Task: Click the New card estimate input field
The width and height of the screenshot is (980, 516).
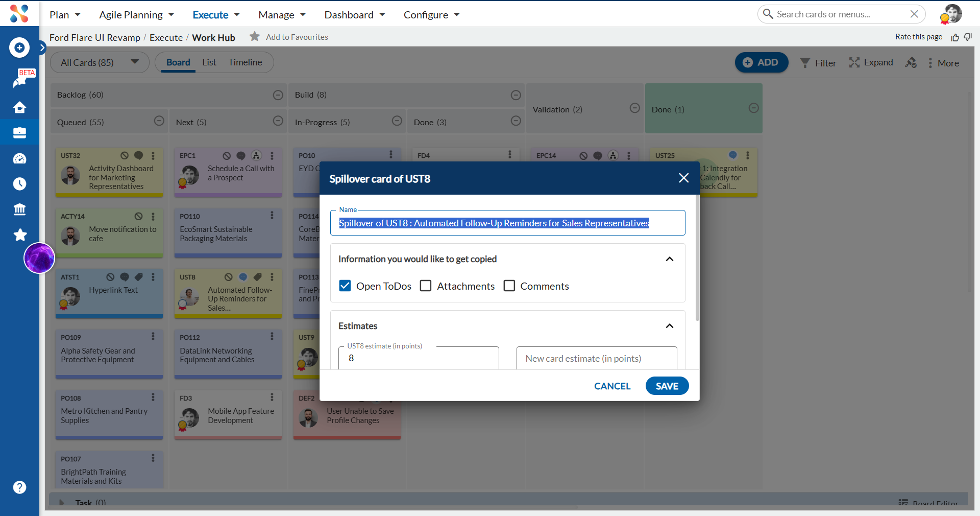Action: (597, 358)
